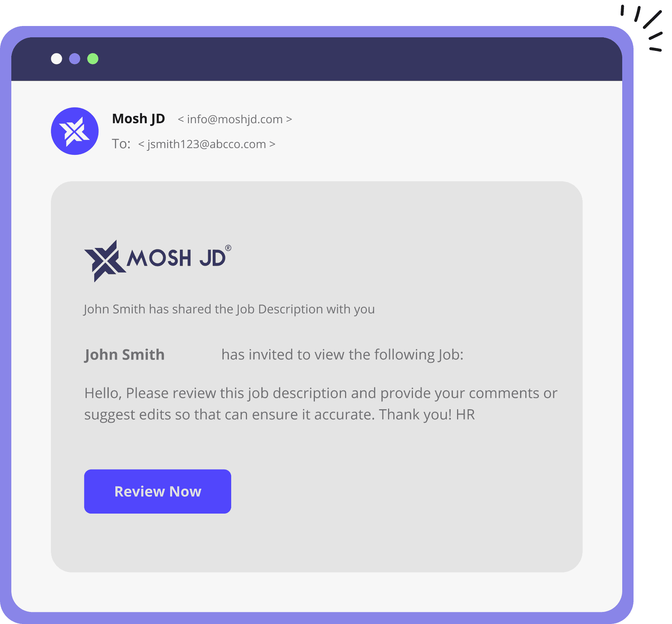
Task: Click the green window control dot
Action: pyautogui.click(x=93, y=59)
